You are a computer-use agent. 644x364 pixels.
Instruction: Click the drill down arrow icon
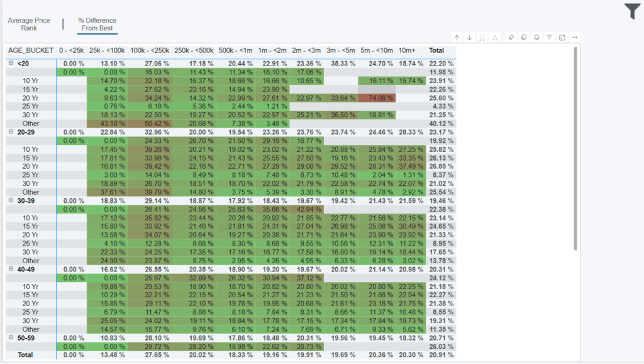(x=469, y=38)
